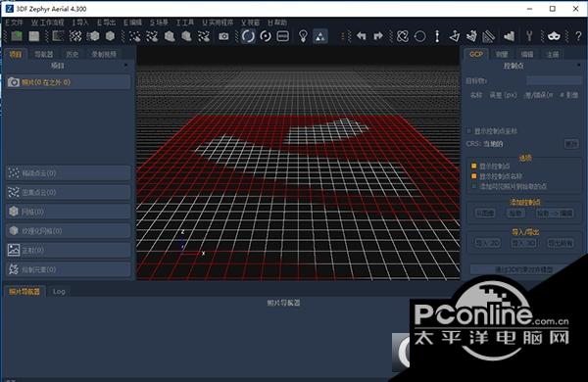Switch to the 录制视频 tab

104,54
